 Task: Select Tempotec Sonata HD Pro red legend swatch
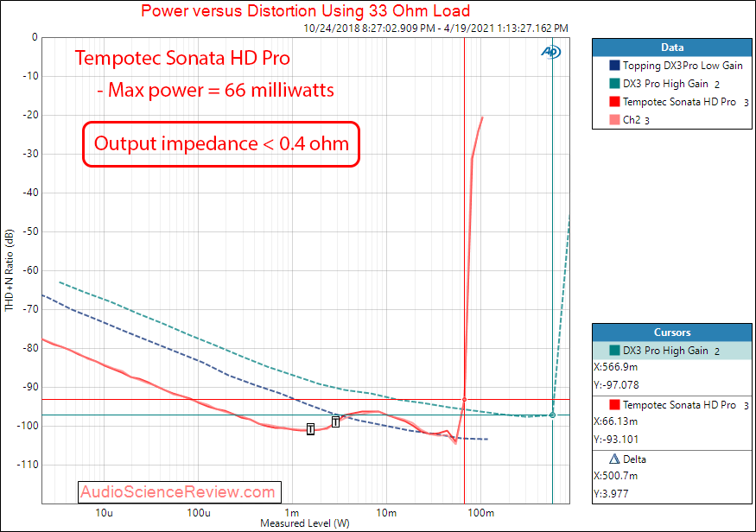[614, 102]
